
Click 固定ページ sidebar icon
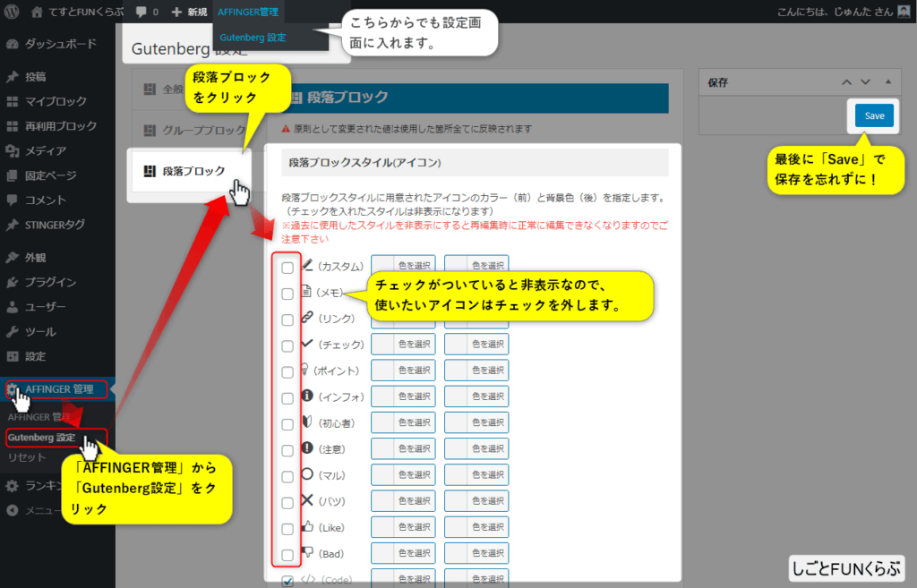tap(13, 175)
